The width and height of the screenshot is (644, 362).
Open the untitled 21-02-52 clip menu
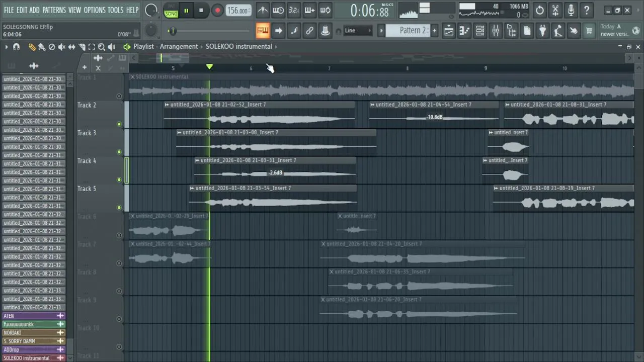coord(167,105)
